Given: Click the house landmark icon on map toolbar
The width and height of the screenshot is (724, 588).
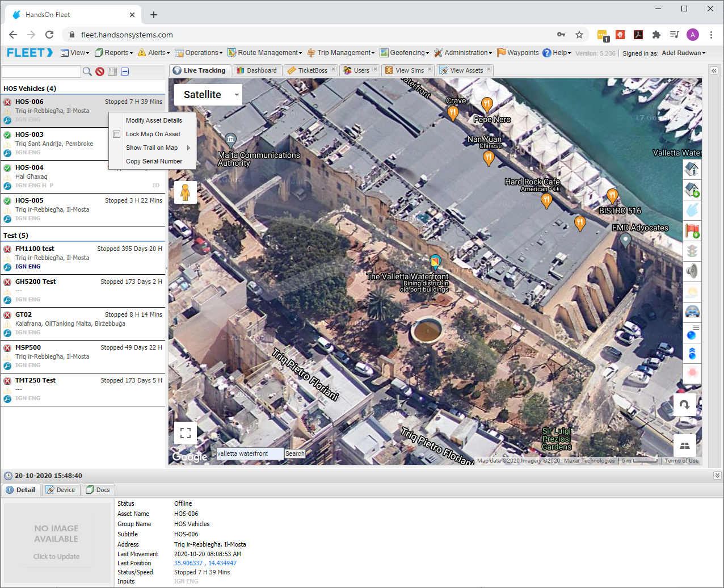Looking at the screenshot, I should [x=692, y=169].
